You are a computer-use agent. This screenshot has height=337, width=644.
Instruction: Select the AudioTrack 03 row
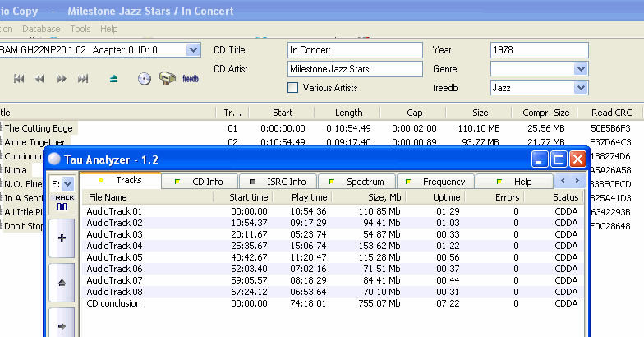coord(333,234)
